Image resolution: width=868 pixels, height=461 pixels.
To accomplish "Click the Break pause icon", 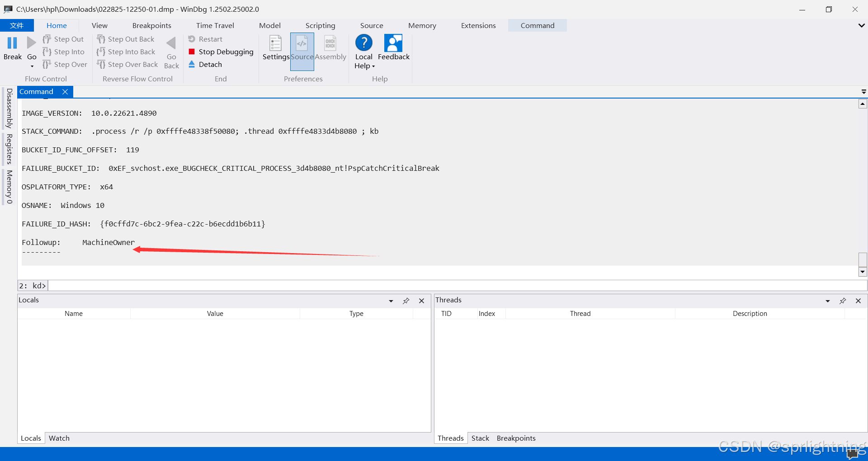I will (x=12, y=43).
